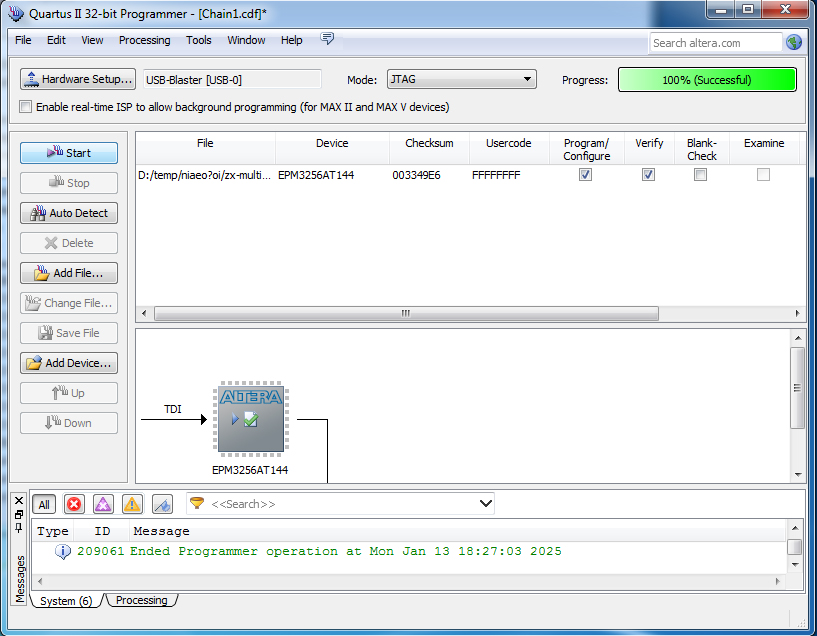The height and width of the screenshot is (636, 817).
Task: Open the Add Device dialog
Action: (x=69, y=363)
